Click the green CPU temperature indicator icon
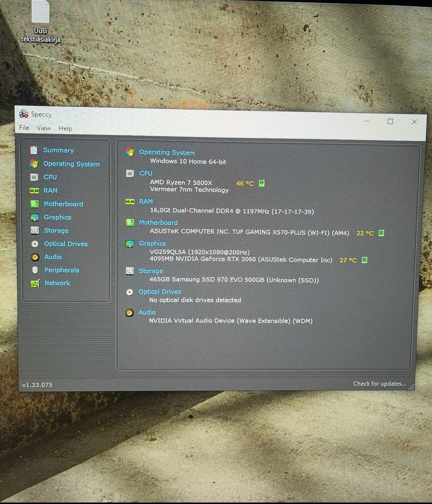 coord(262,183)
